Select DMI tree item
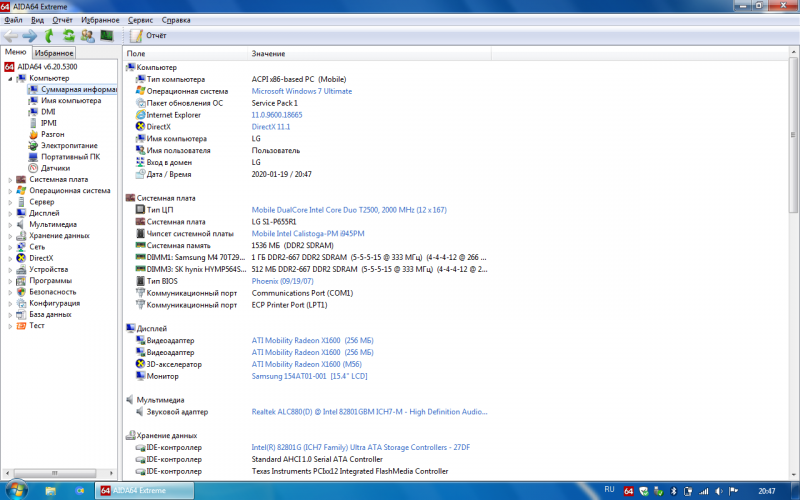The height and width of the screenshot is (500, 800). 42,112
